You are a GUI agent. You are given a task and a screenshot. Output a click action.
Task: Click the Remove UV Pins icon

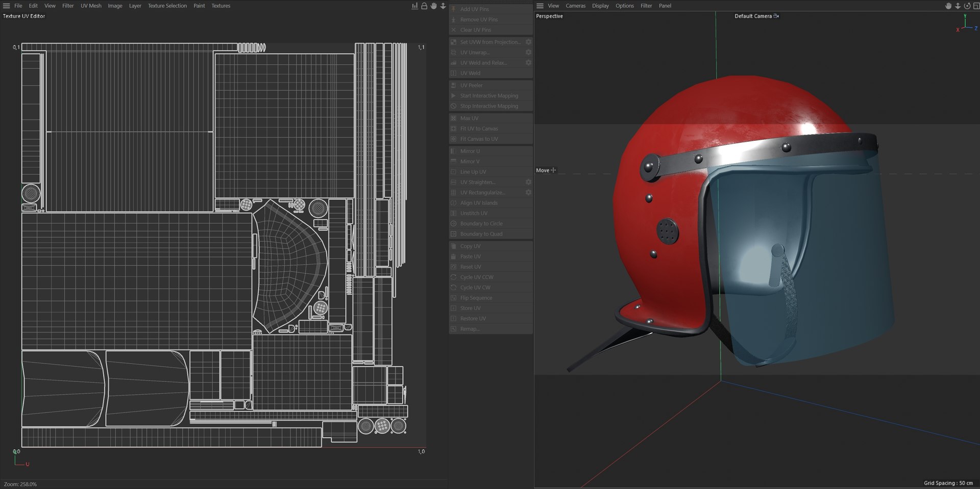(453, 19)
